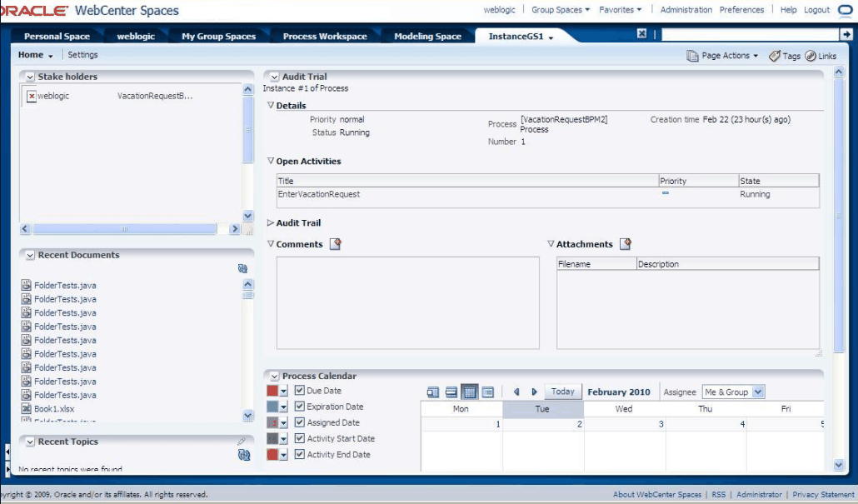Image resolution: width=858 pixels, height=504 pixels.
Task: Switch to the Personal Space tab
Action: (x=57, y=36)
